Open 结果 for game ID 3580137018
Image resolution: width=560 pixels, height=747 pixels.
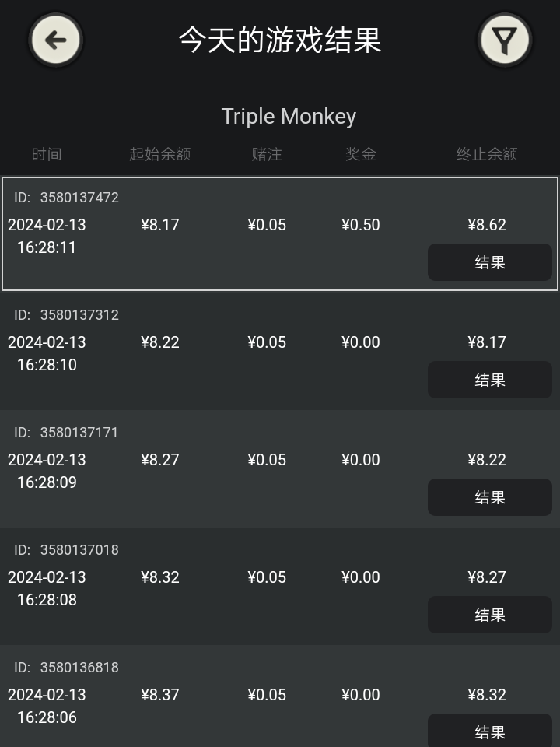click(489, 615)
